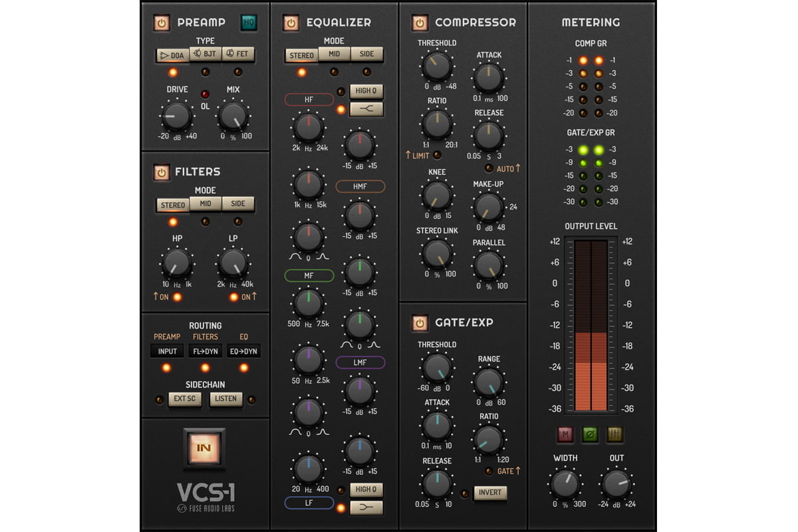This screenshot has height=532, width=798.
Task: Click the HP filter frequency knob
Action: [177, 264]
